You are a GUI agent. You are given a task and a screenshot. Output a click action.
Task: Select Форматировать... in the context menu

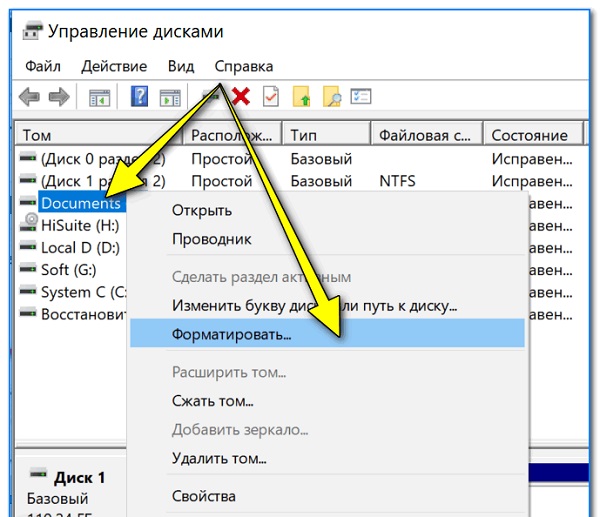[x=327, y=334]
